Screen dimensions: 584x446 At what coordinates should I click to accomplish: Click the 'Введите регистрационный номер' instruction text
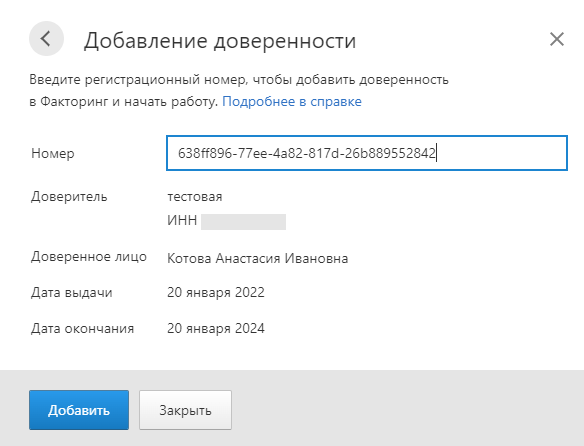(x=138, y=80)
